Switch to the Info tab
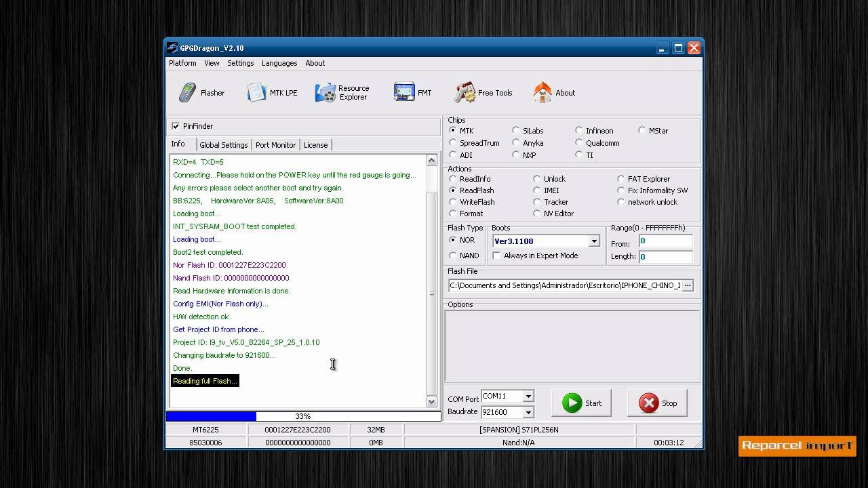 (x=181, y=144)
